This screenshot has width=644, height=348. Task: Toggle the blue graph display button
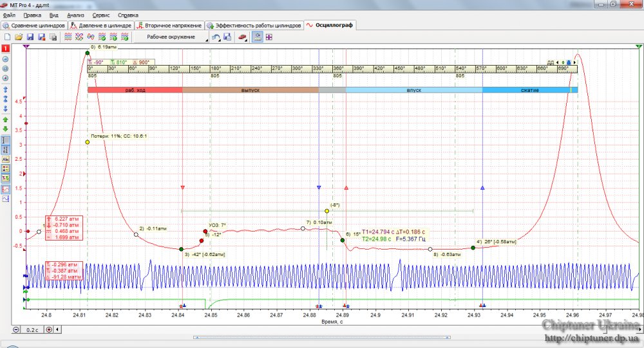click(6, 199)
